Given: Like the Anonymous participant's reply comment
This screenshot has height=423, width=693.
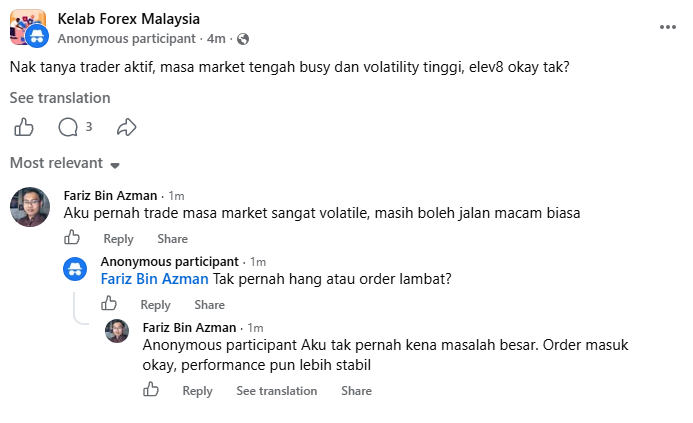Looking at the screenshot, I should (x=109, y=304).
